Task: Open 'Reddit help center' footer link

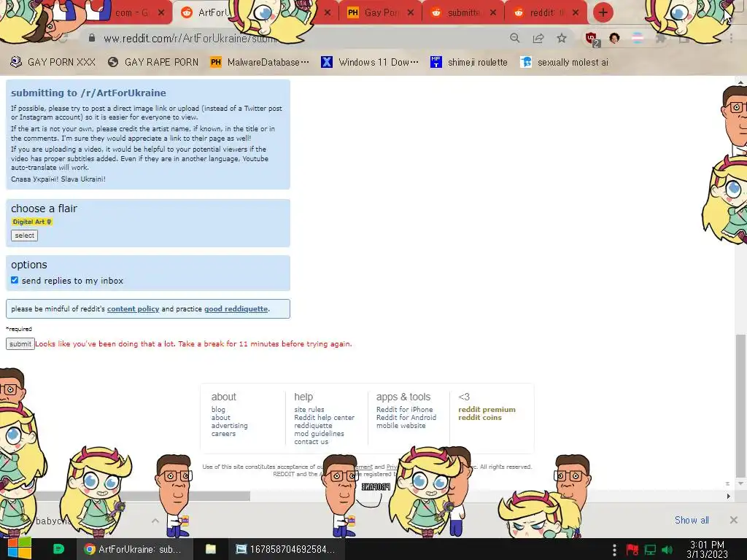Action: click(325, 418)
